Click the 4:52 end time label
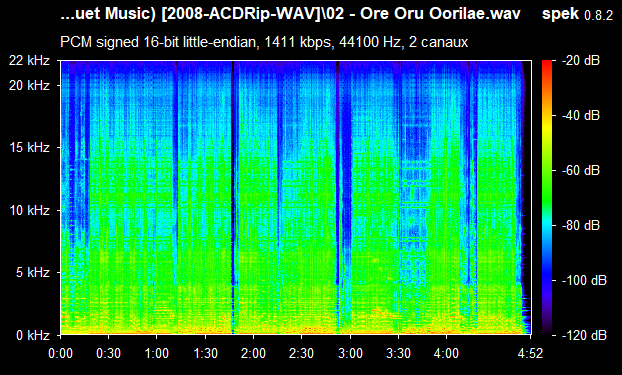The image size is (622, 375). point(530,353)
